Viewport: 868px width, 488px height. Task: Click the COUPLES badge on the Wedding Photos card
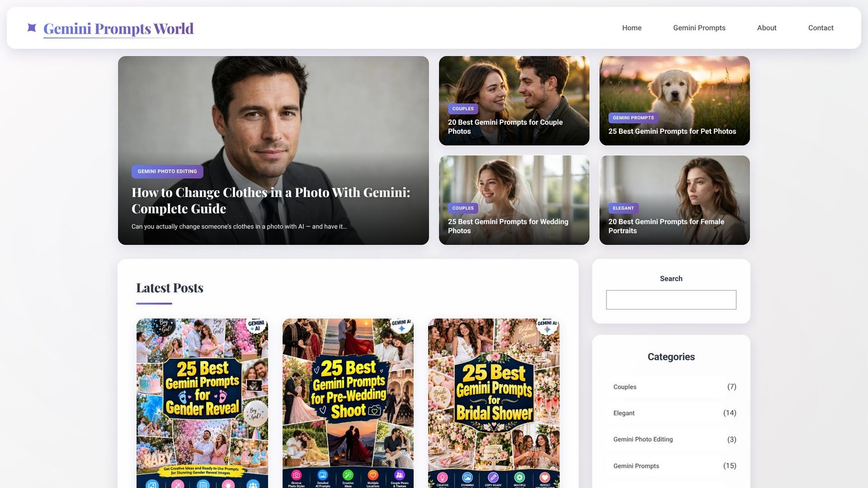point(463,208)
